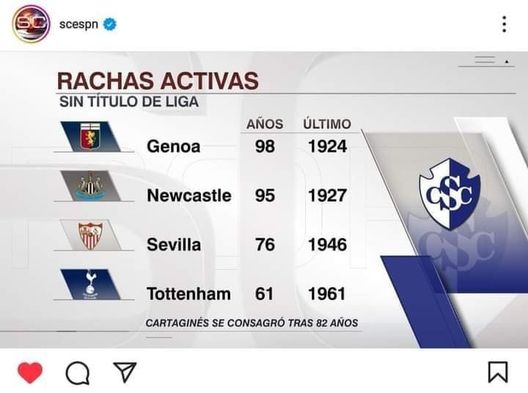Click the ÚLTIMO column header
528x393 pixels.
[327, 124]
